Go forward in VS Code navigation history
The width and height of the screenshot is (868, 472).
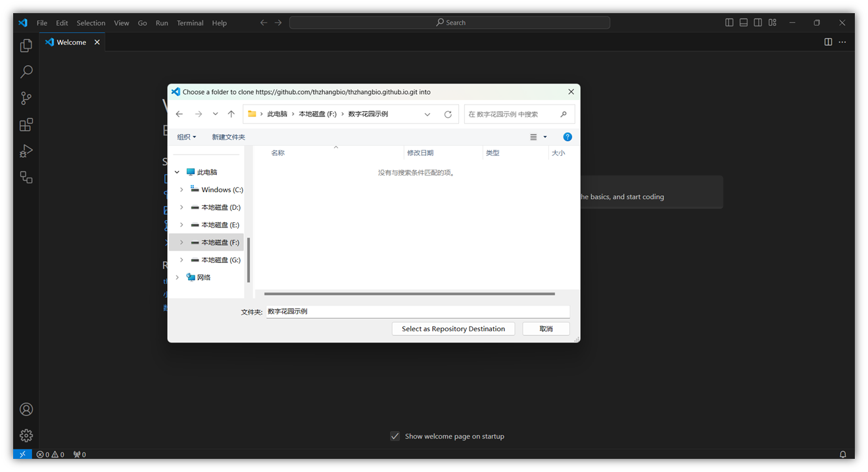pyautogui.click(x=278, y=22)
